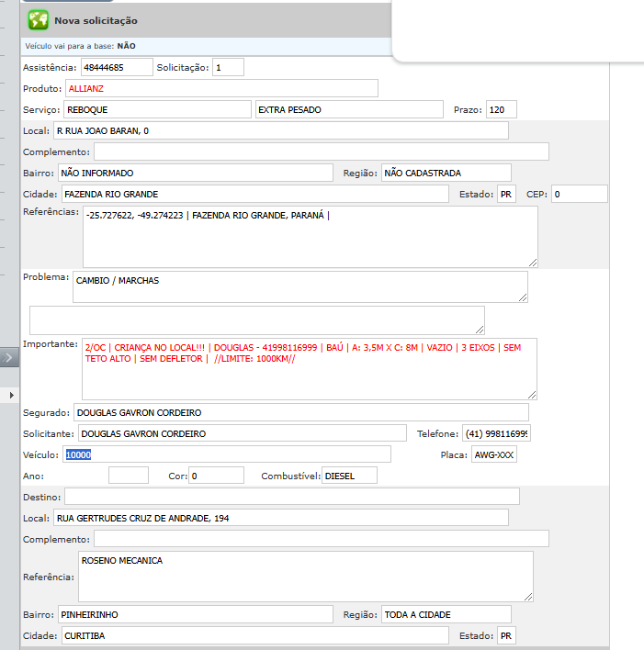The image size is (644, 650).
Task: Expand the collapsed left sidebar with double chevron
Action: coord(9,357)
